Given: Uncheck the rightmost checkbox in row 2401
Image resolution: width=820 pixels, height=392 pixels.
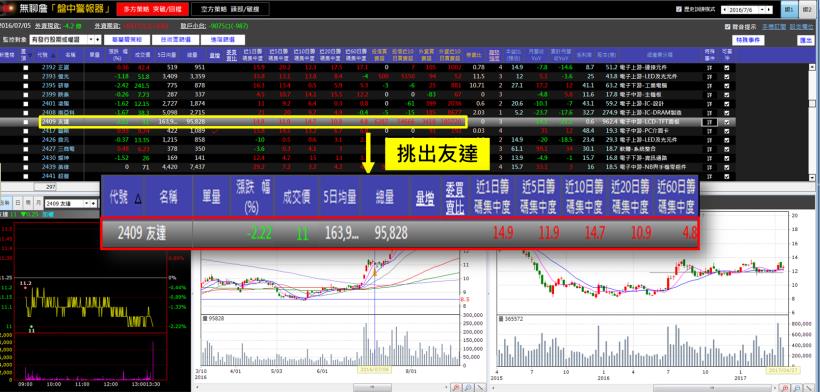Looking at the screenshot, I should click(x=727, y=103).
